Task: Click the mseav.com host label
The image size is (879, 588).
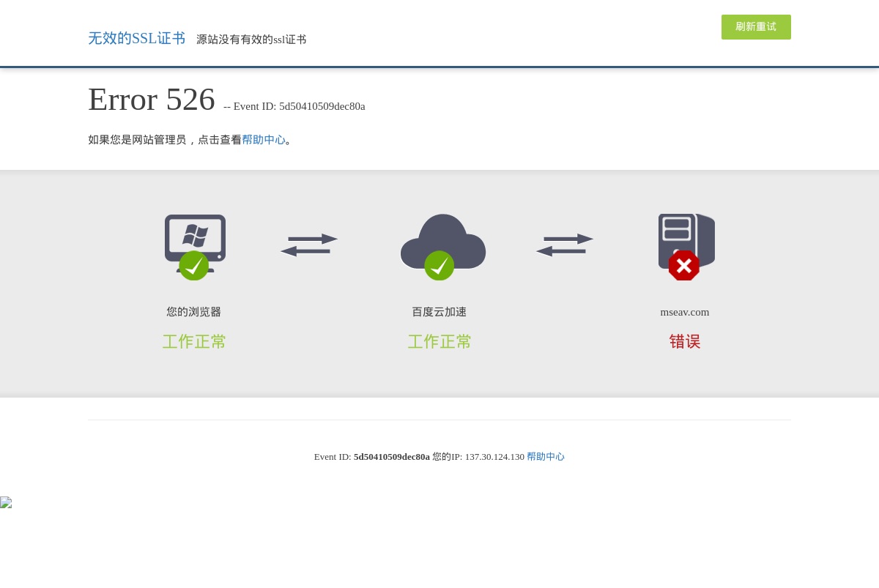Action: [685, 312]
